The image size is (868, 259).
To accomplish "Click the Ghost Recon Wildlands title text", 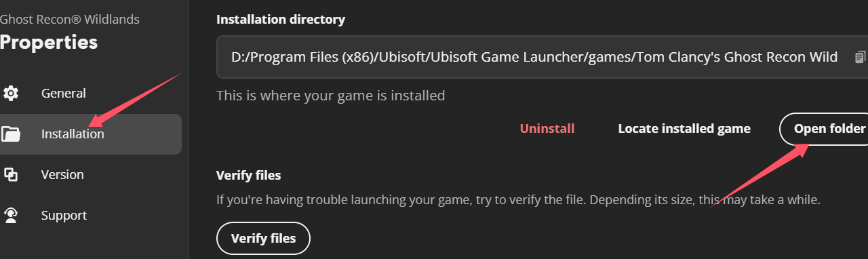I will (70, 19).
